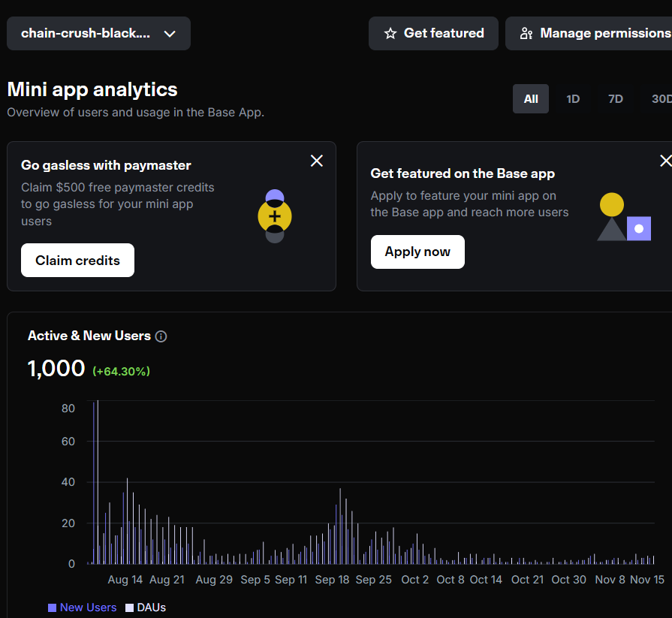
Task: Click the Sep 18 peak bar in chart
Action: click(x=340, y=526)
